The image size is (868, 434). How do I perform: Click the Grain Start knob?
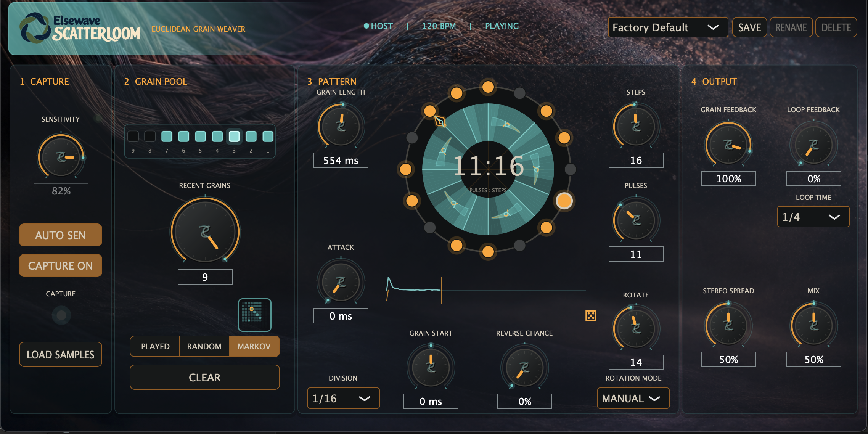click(x=431, y=367)
